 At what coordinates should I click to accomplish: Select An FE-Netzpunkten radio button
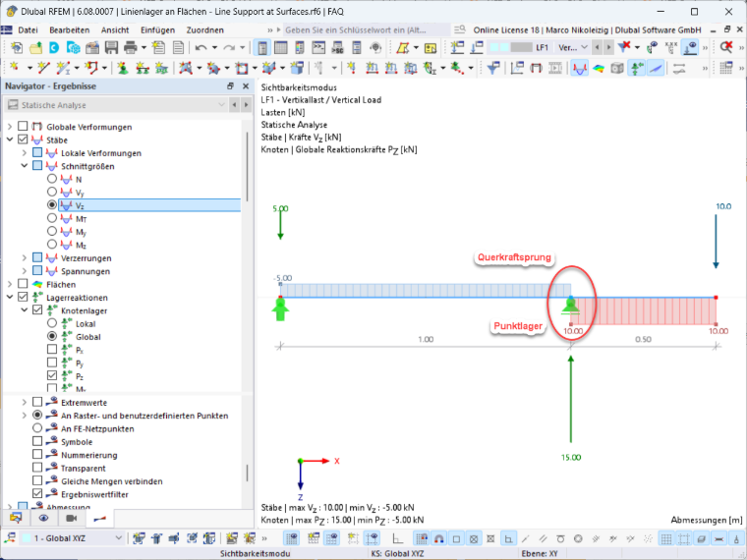pos(37,428)
